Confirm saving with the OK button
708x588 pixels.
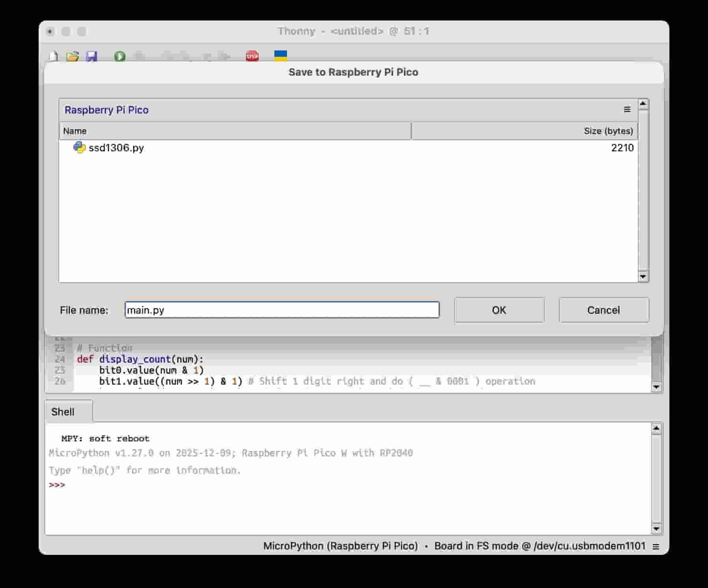point(499,310)
